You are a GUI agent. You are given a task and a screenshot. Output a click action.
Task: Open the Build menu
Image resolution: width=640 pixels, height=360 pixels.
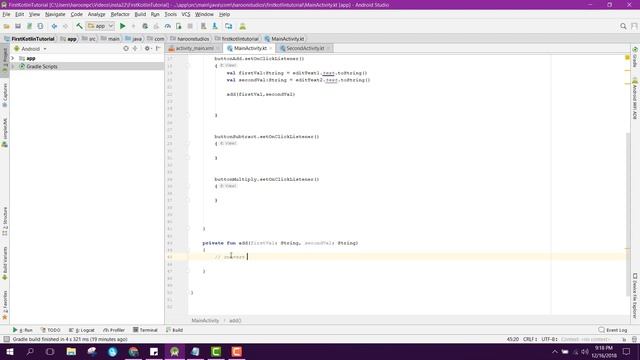(140, 14)
